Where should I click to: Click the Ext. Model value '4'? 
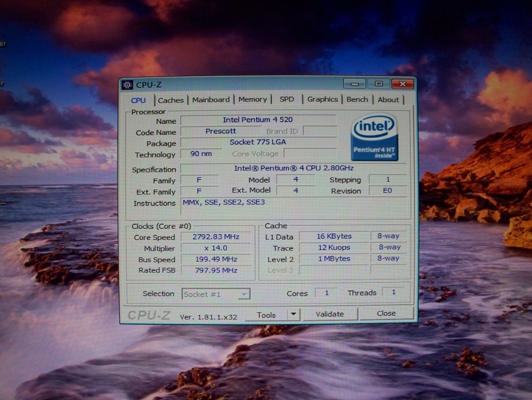(x=296, y=190)
